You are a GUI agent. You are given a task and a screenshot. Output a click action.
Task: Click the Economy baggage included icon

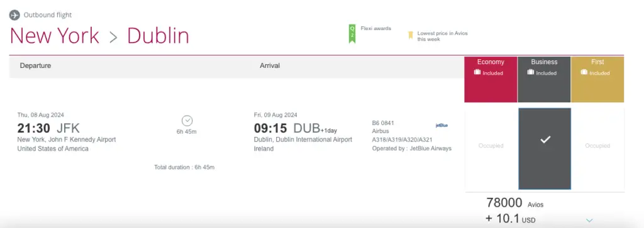(x=477, y=73)
